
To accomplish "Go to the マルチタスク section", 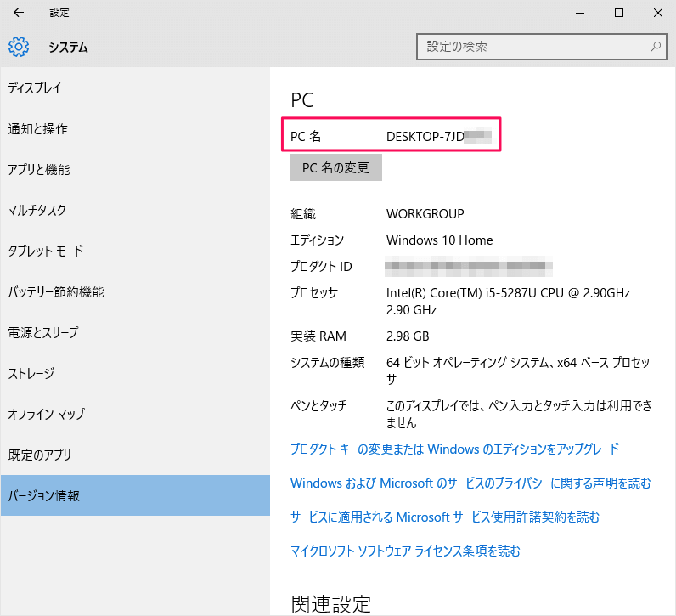I will 37,211.
